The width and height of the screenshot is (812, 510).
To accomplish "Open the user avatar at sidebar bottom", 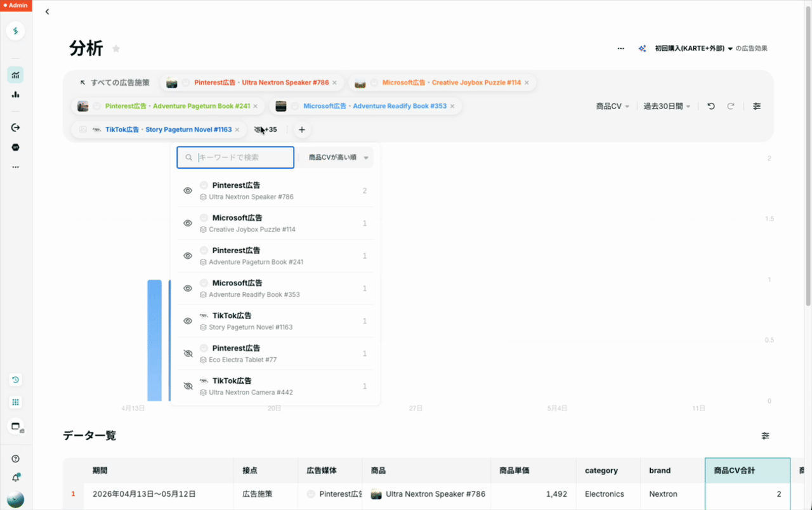I will 15,500.
